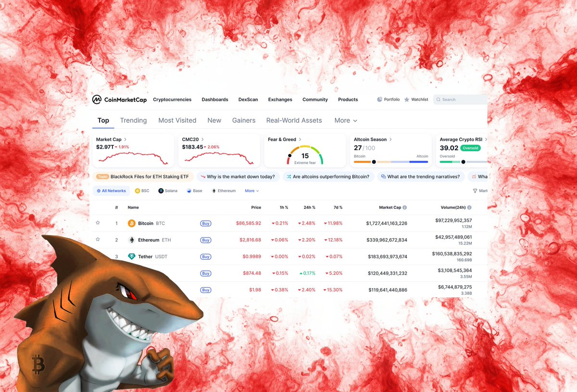Image resolution: width=577 pixels, height=392 pixels.
Task: Open the Exchanges menu
Action: [x=280, y=100]
